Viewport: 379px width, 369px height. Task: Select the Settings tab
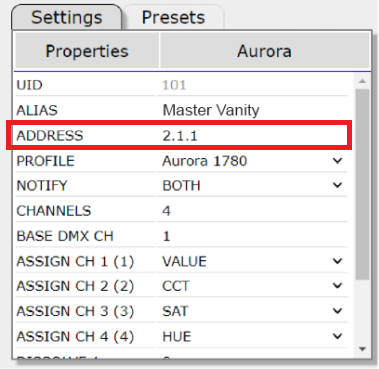point(67,17)
